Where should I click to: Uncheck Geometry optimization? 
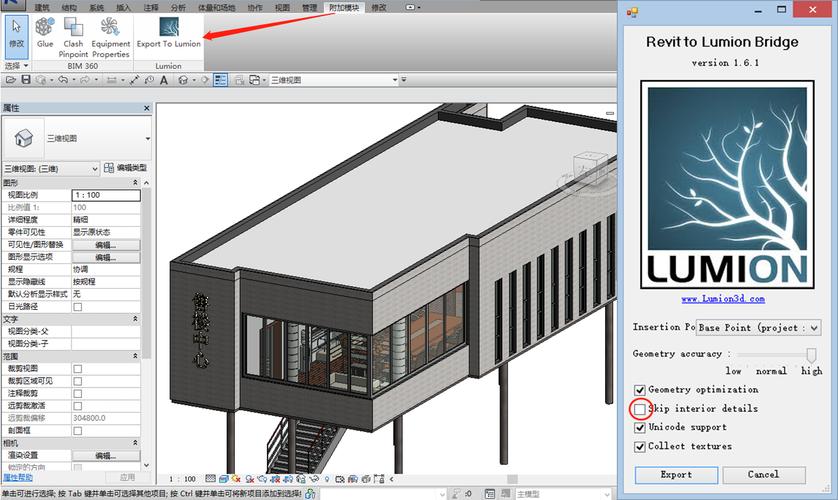click(640, 390)
